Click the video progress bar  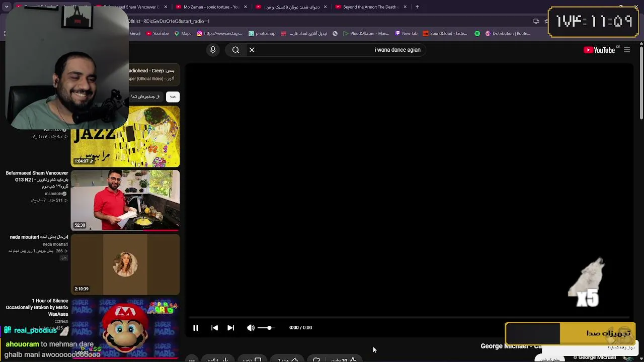tap(410, 318)
